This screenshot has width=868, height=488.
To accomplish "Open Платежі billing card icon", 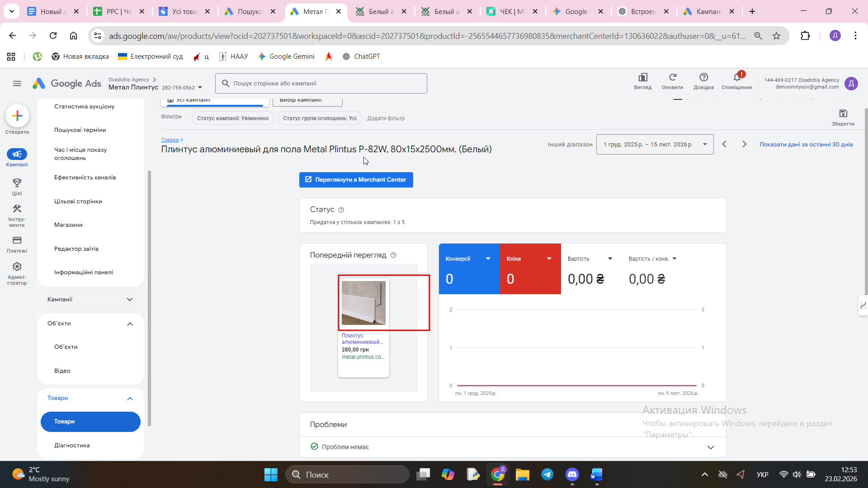I will [x=17, y=240].
